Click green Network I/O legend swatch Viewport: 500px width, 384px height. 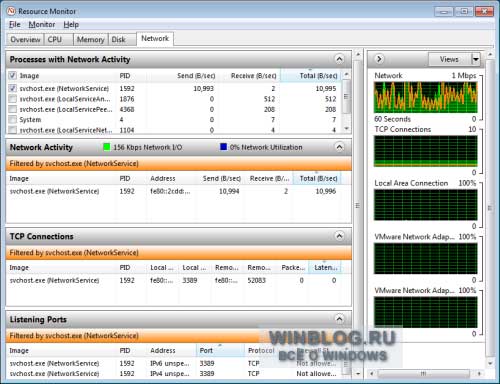(x=107, y=147)
